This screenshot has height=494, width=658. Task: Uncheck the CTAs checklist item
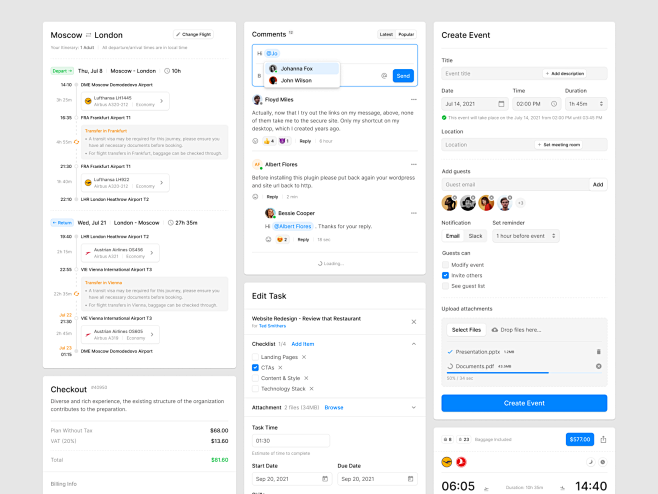pos(255,368)
